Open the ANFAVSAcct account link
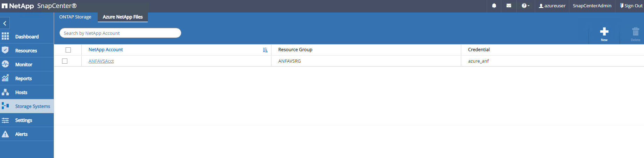 (101, 61)
